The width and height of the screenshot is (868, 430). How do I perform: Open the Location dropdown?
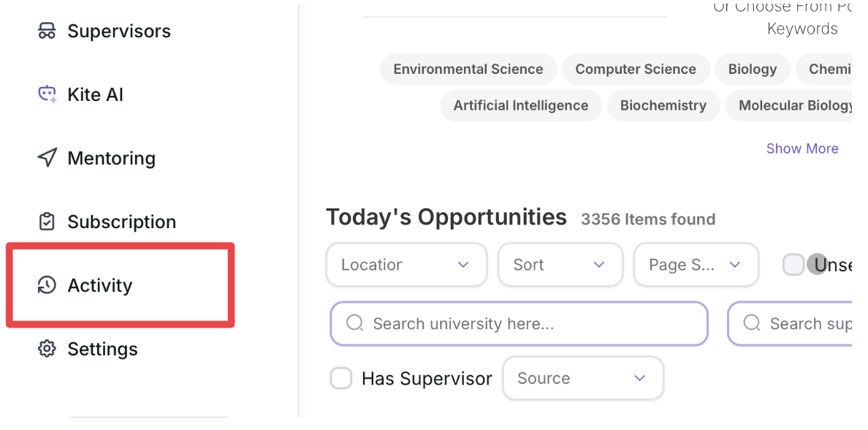[406, 265]
